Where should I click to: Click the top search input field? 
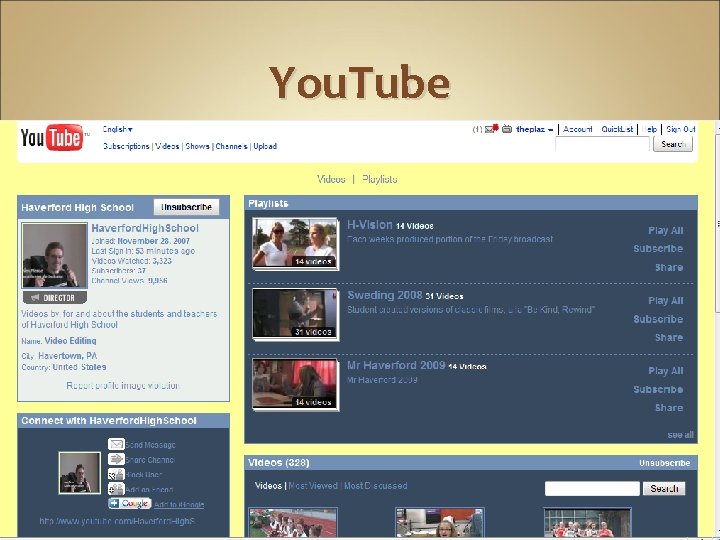point(602,144)
